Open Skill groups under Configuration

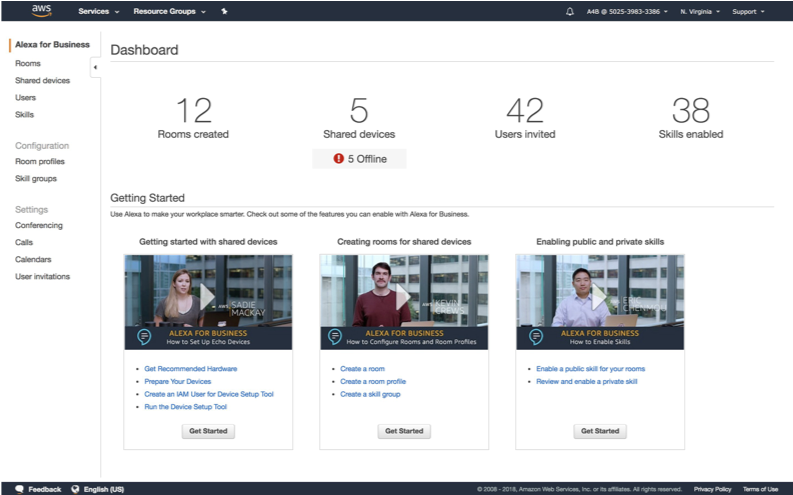coord(36,178)
